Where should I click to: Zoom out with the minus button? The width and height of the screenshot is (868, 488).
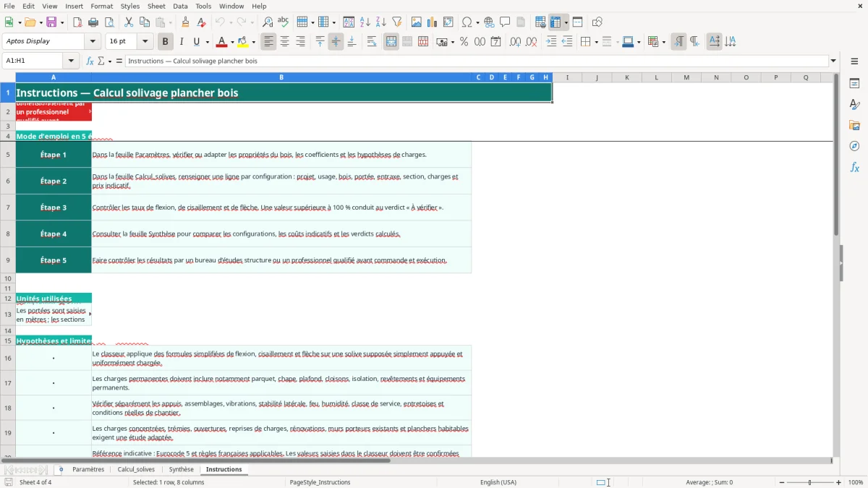(780, 482)
